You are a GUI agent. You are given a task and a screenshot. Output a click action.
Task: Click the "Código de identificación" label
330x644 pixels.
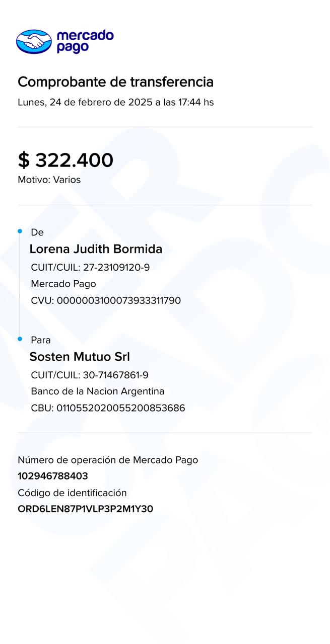[72, 493]
